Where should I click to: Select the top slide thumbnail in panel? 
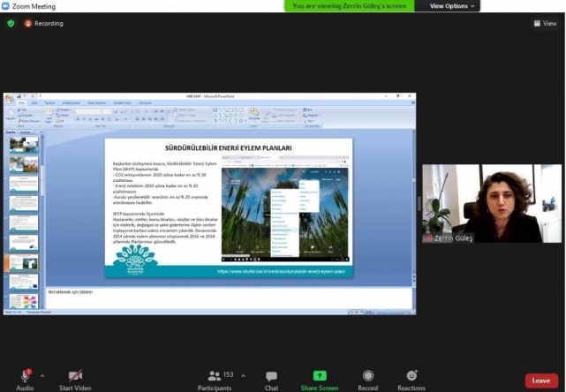pyautogui.click(x=23, y=144)
